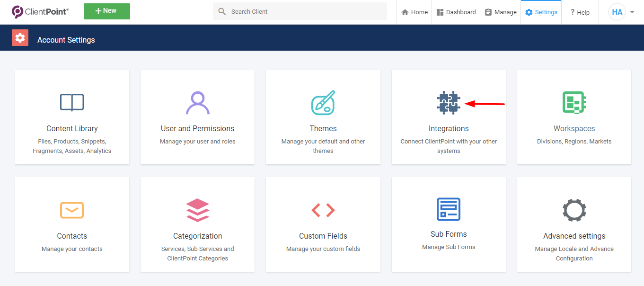The image size is (644, 286).
Task: Click the Account Settings header title
Action: [66, 40]
